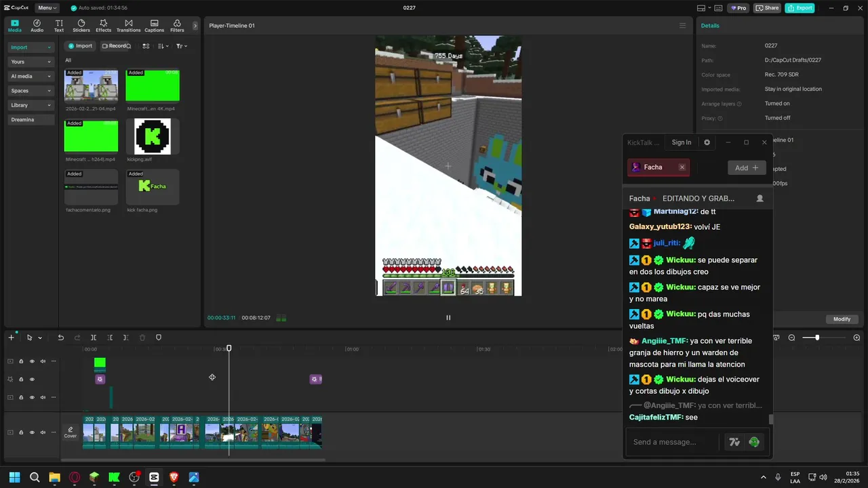Image resolution: width=868 pixels, height=488 pixels.
Task: Open more options for the main video track
Action: 54,432
